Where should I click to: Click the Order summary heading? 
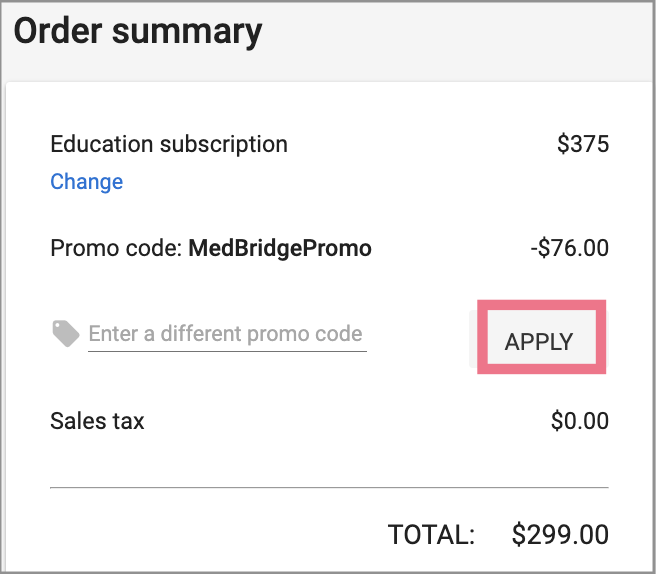click(138, 32)
